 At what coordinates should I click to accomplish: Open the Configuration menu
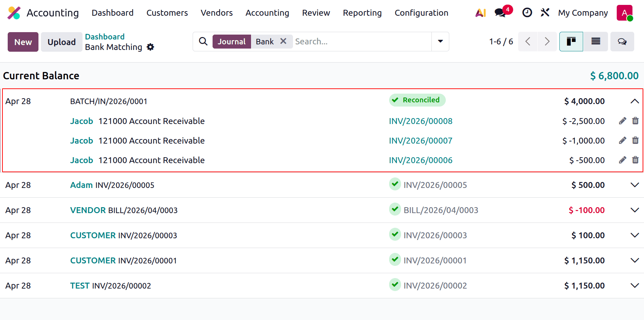422,13
